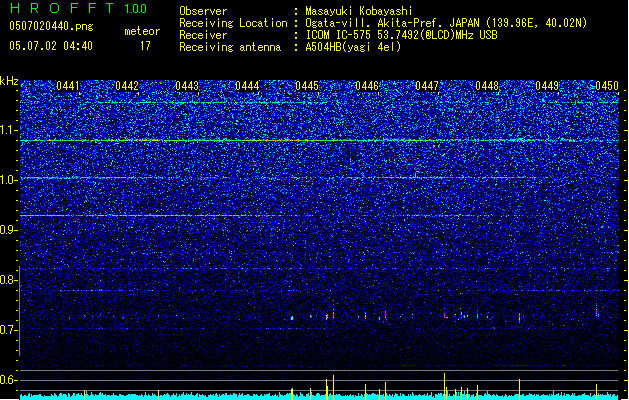Viewport: 629px width, 400px height.
Task: Click the 0.6 frequency axis label
Action: tap(9, 380)
